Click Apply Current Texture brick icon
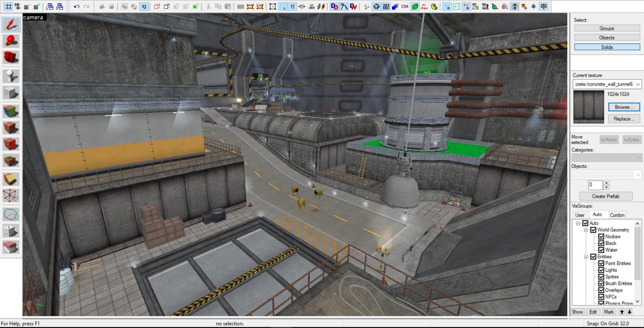The width and height of the screenshot is (644, 328). 11,128
